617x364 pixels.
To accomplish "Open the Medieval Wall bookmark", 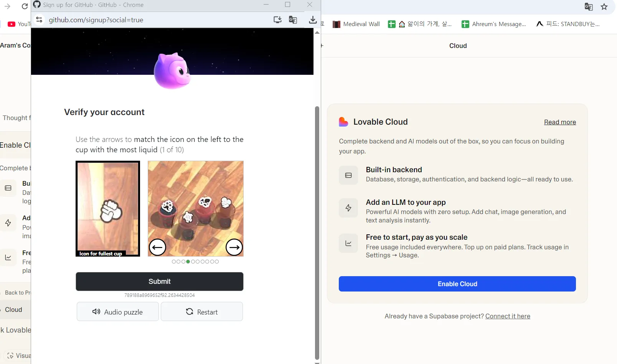I will (356, 24).
